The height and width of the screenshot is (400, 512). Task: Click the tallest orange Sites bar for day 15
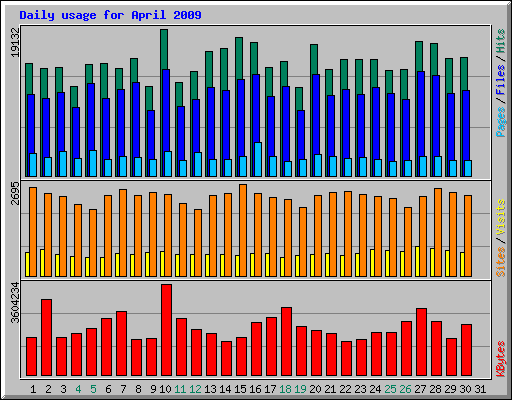click(243, 230)
